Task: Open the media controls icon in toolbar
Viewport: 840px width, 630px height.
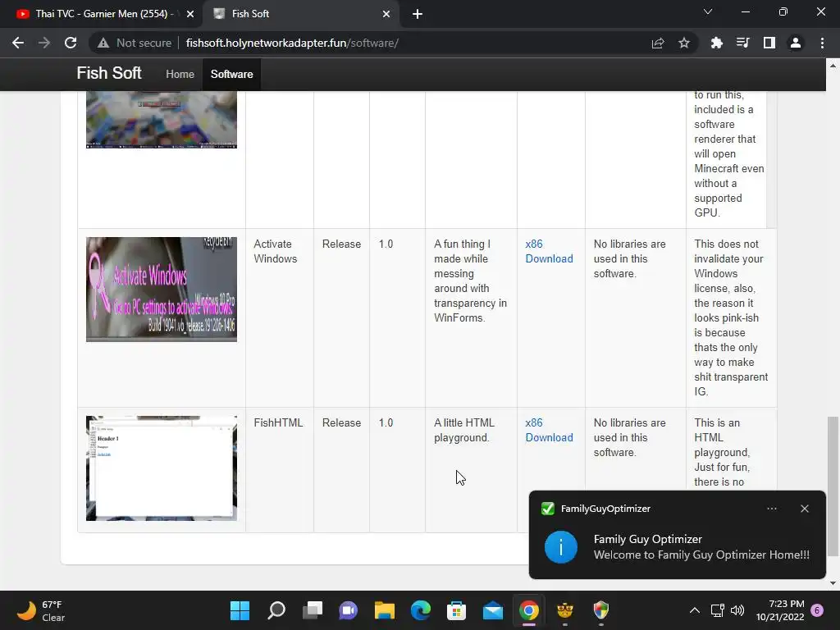Action: pos(743,43)
